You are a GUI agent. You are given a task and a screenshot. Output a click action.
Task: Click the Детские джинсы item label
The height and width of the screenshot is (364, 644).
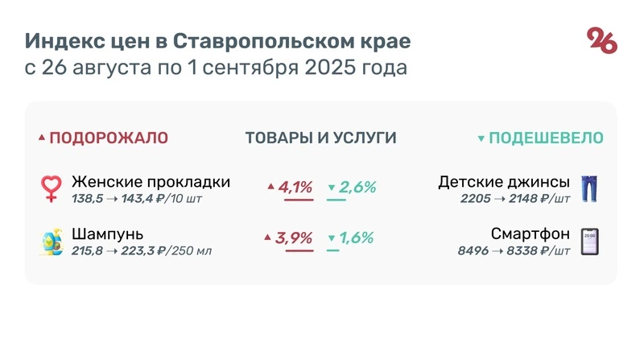[x=504, y=181]
